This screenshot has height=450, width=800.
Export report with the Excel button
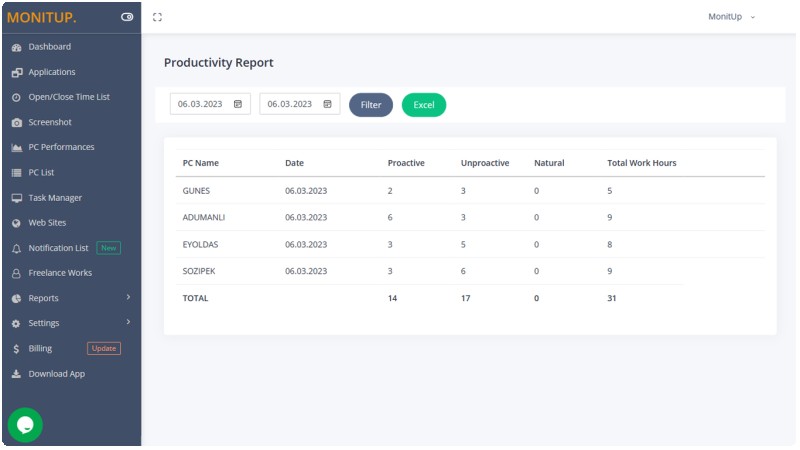424,105
